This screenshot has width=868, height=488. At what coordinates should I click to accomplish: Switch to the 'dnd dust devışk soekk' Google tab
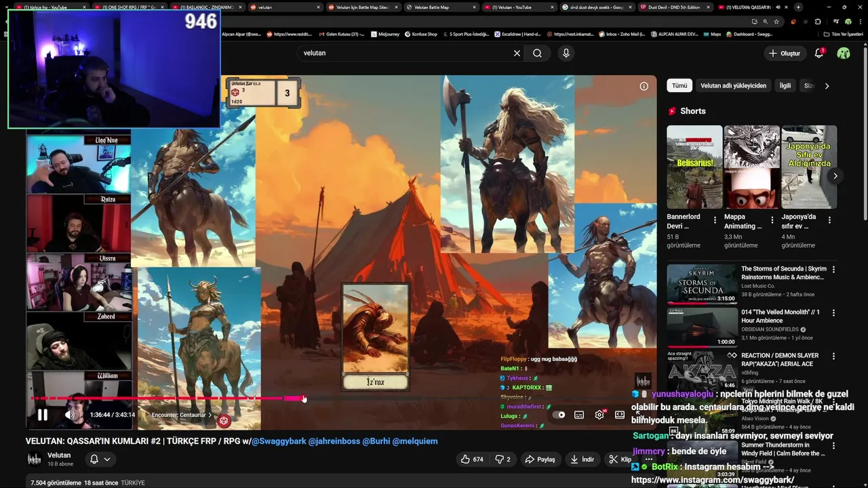tap(597, 7)
